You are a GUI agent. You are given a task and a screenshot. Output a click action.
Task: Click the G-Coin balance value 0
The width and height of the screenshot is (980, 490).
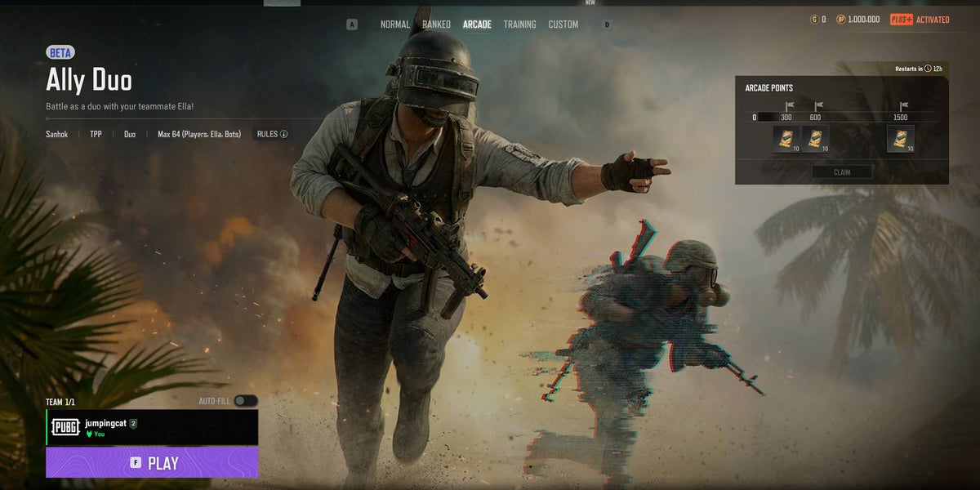pyautogui.click(x=823, y=20)
